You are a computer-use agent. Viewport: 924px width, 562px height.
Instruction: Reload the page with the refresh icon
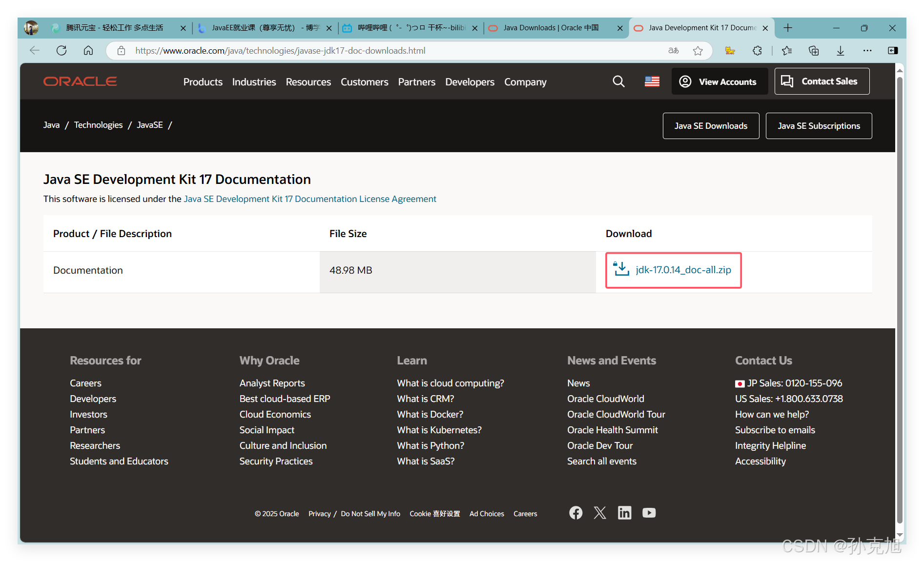click(x=62, y=50)
